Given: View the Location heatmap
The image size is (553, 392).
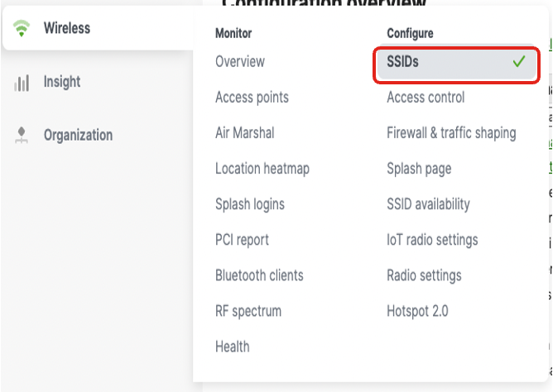Looking at the screenshot, I should [x=262, y=169].
